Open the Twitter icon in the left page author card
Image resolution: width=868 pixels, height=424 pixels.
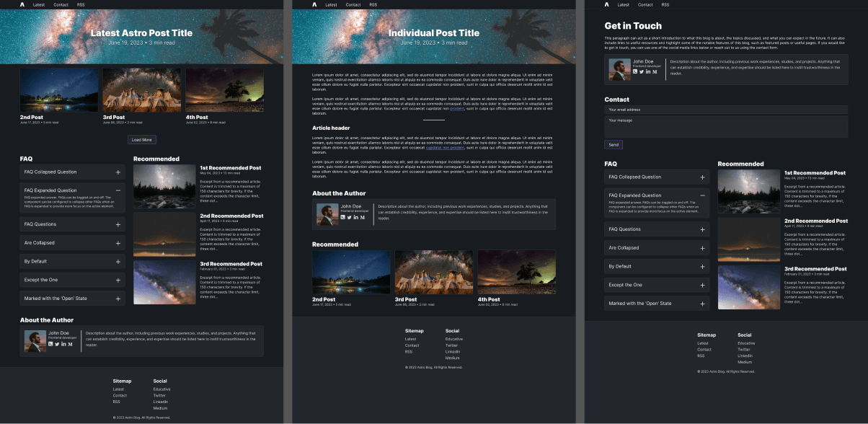(x=57, y=344)
